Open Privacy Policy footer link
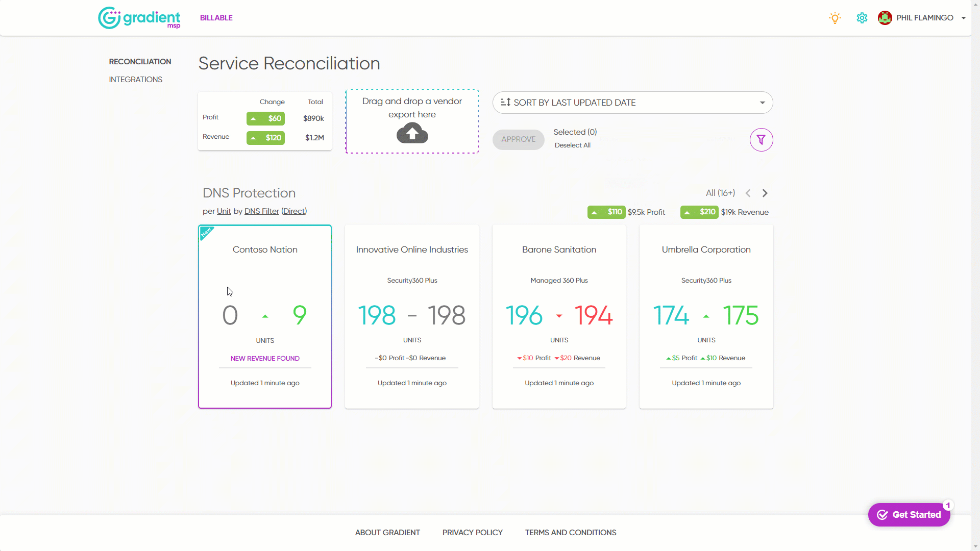980x551 pixels. coord(472,533)
